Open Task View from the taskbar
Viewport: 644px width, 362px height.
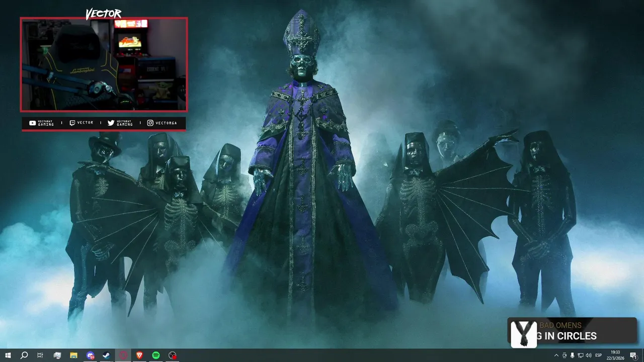click(40, 355)
